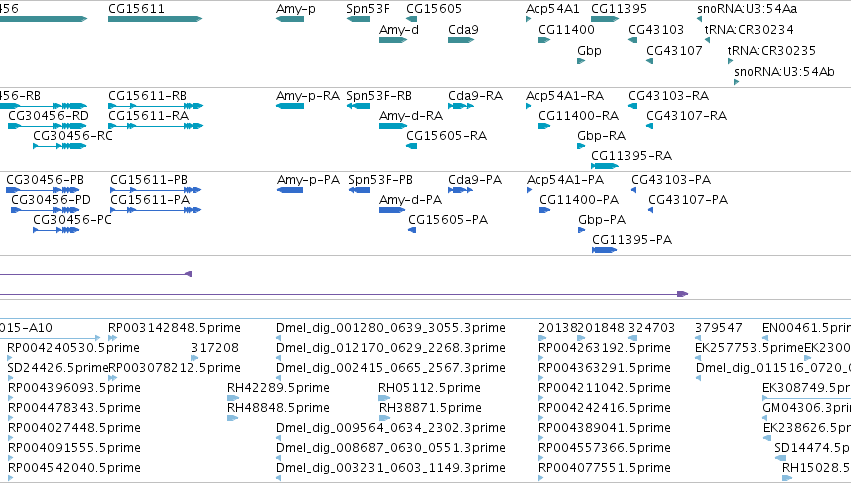Screen dimensions: 851x483
Task: Select the Amy-d gene arrow
Action: click(x=393, y=40)
